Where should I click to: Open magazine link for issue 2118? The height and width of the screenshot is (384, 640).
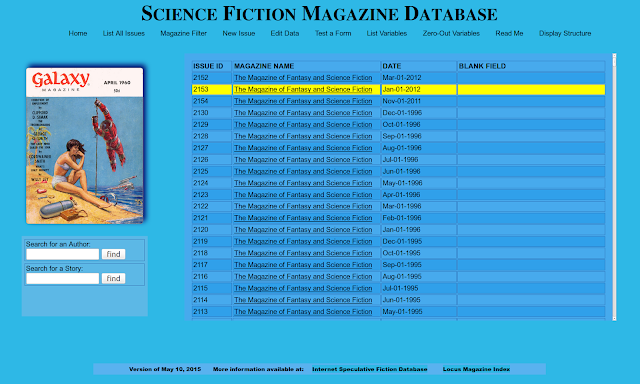303,253
